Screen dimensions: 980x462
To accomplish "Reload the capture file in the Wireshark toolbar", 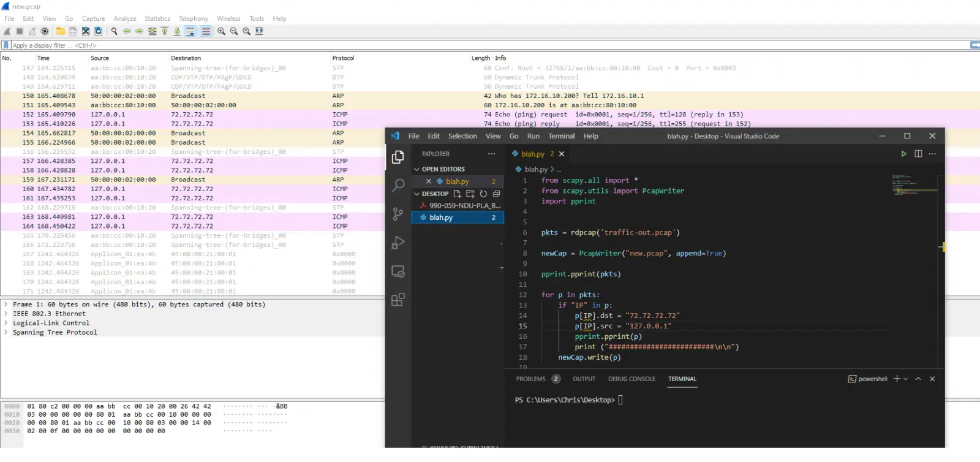I will 98,31.
